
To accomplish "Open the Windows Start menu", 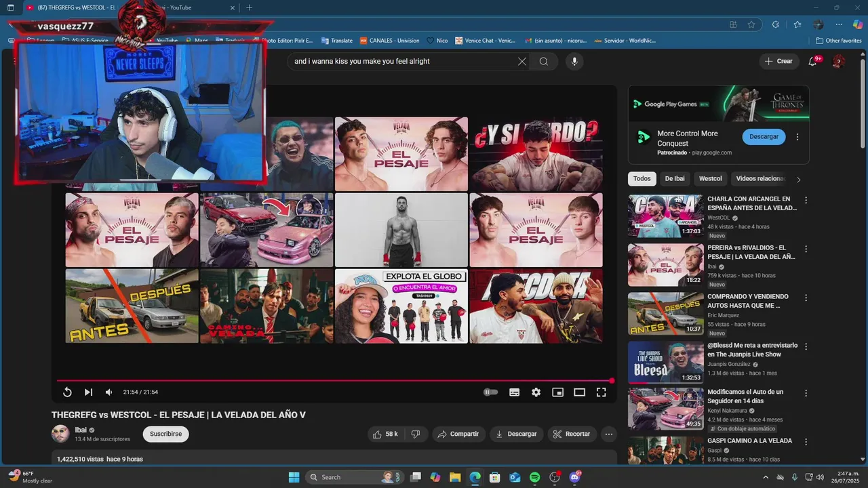I will click(294, 477).
